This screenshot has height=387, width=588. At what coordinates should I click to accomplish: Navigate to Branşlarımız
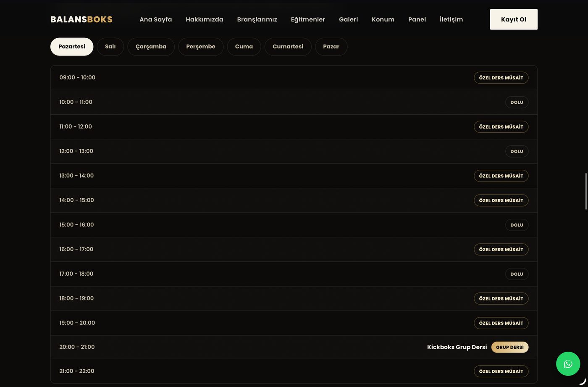pos(257,19)
